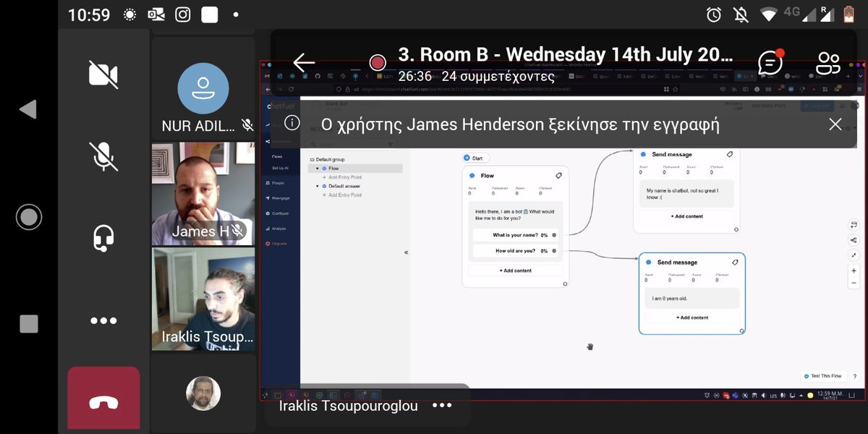
Task: Switch audio output via headset icon
Action: tap(103, 238)
